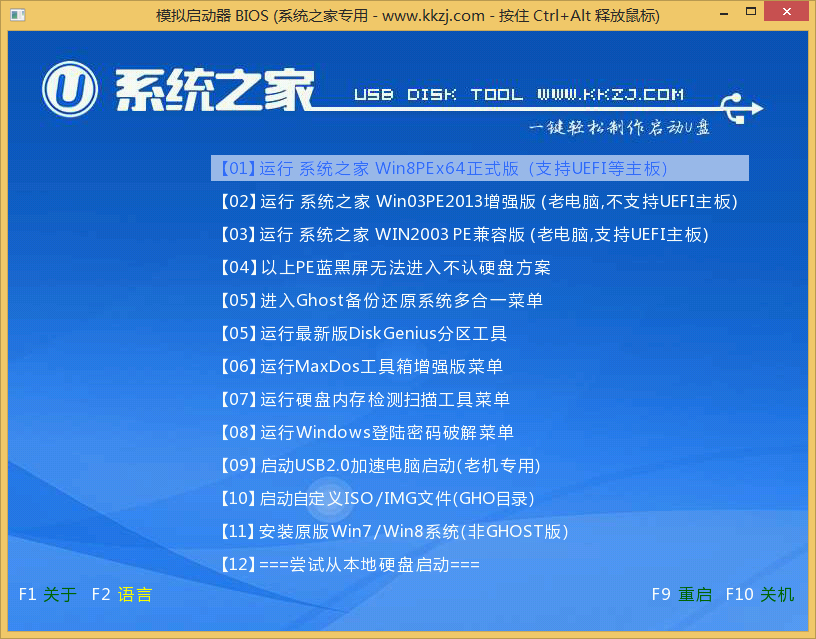Open the title bar system icon

click(16, 13)
